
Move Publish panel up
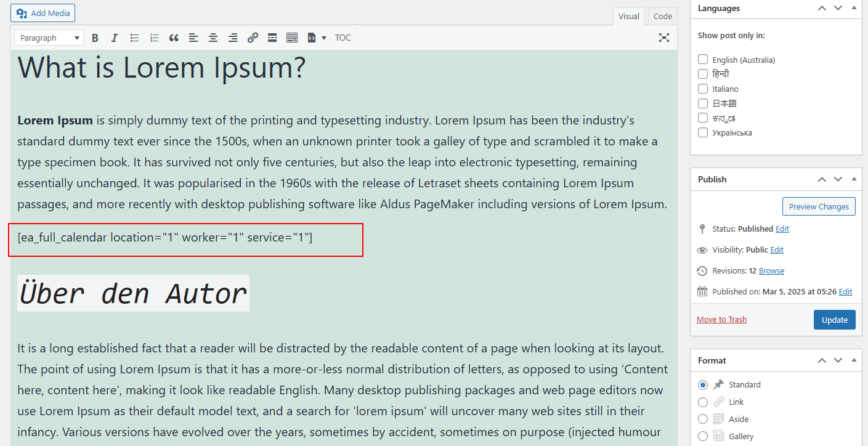point(822,179)
